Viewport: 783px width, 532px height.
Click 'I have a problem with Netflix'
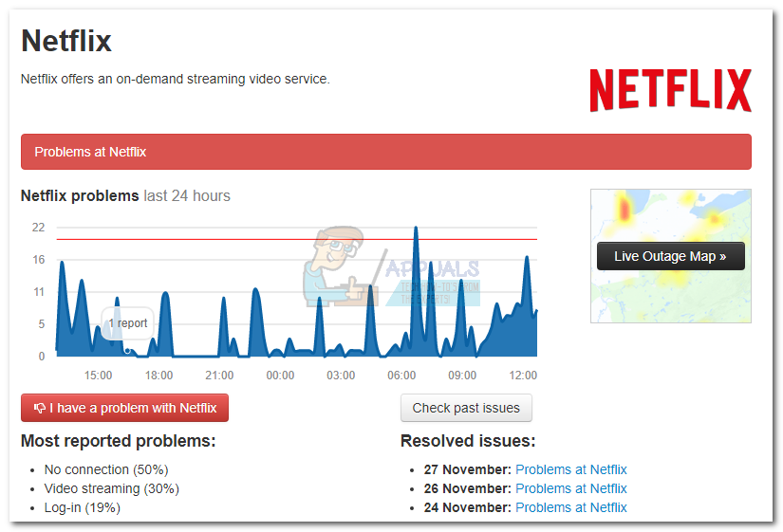tap(125, 408)
